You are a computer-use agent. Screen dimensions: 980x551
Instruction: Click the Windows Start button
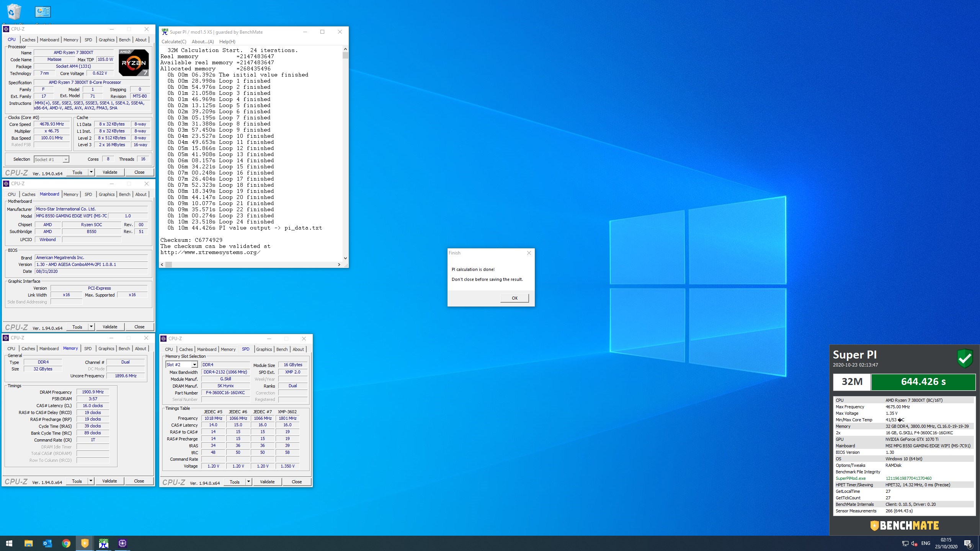(x=9, y=543)
